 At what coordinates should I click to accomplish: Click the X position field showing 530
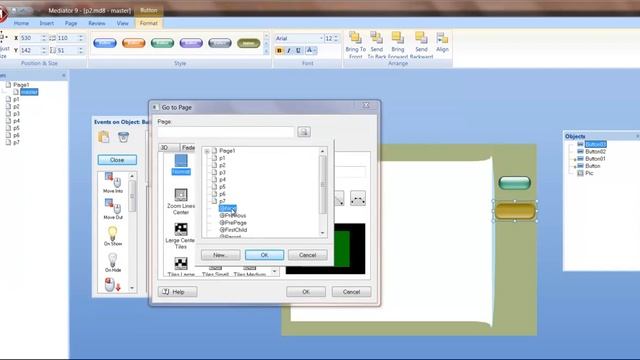[x=33, y=38]
